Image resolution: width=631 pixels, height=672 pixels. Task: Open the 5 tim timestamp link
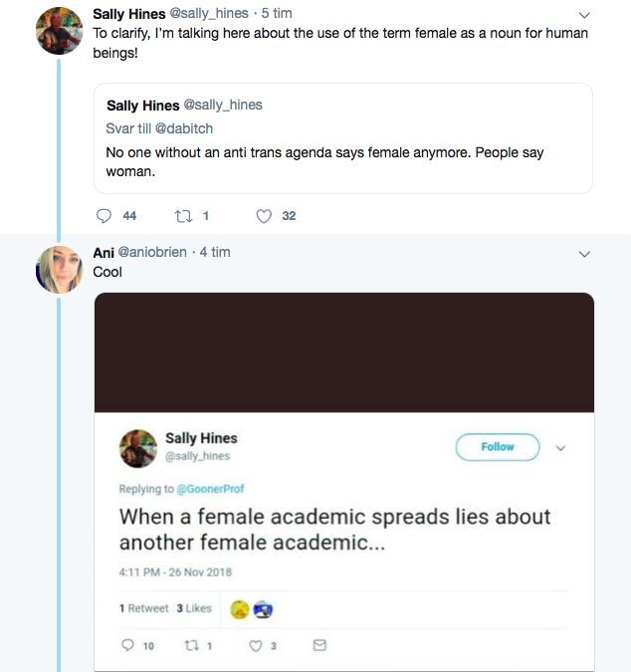coord(277,13)
